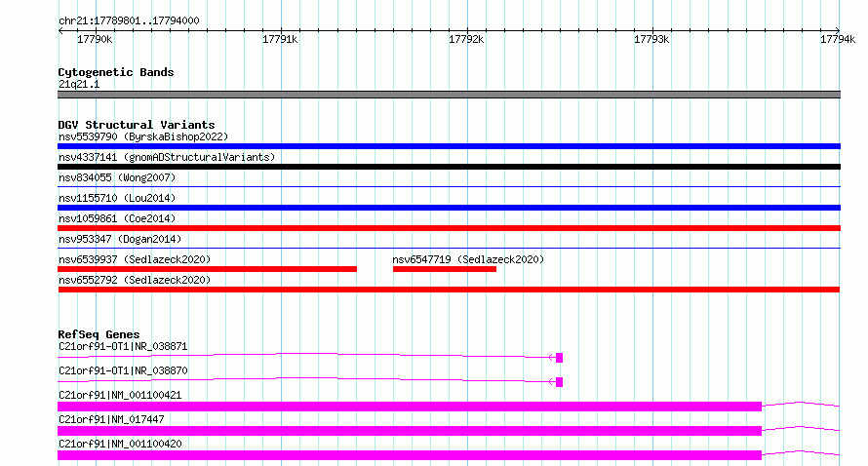Open variant nsv6539937 (Sedlazeck2020) label
The width and height of the screenshot is (868, 466).
point(135,259)
